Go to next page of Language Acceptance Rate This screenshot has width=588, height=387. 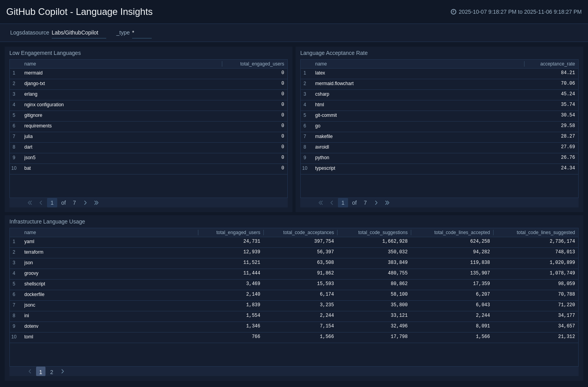pos(376,203)
